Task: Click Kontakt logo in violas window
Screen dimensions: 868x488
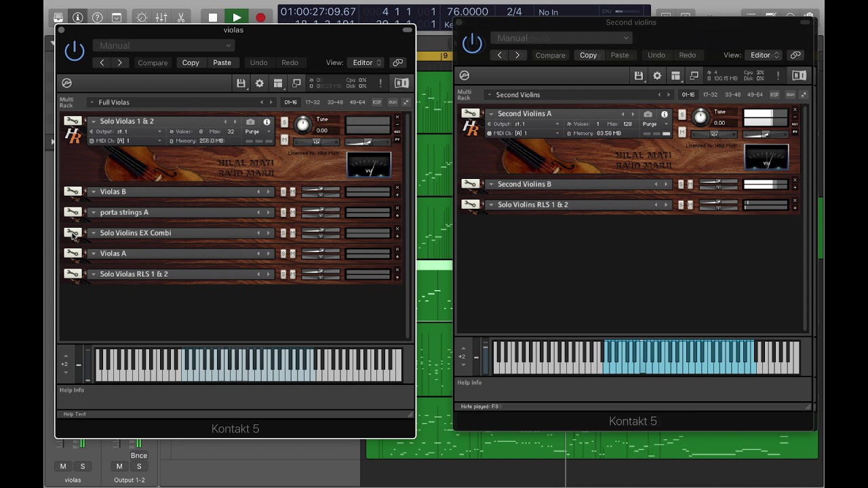Action: tap(66, 83)
